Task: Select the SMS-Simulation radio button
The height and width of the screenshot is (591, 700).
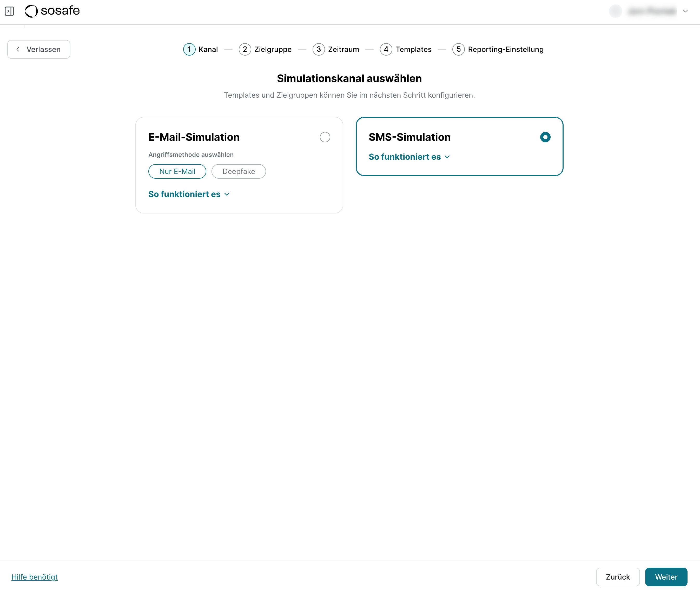Action: click(x=545, y=137)
